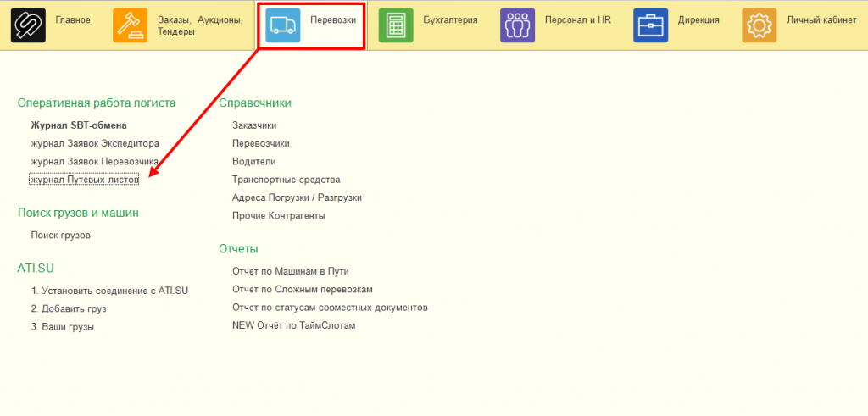Go to the Бухгалтерия section
Viewport: 868px width, 416px height.
(x=450, y=20)
